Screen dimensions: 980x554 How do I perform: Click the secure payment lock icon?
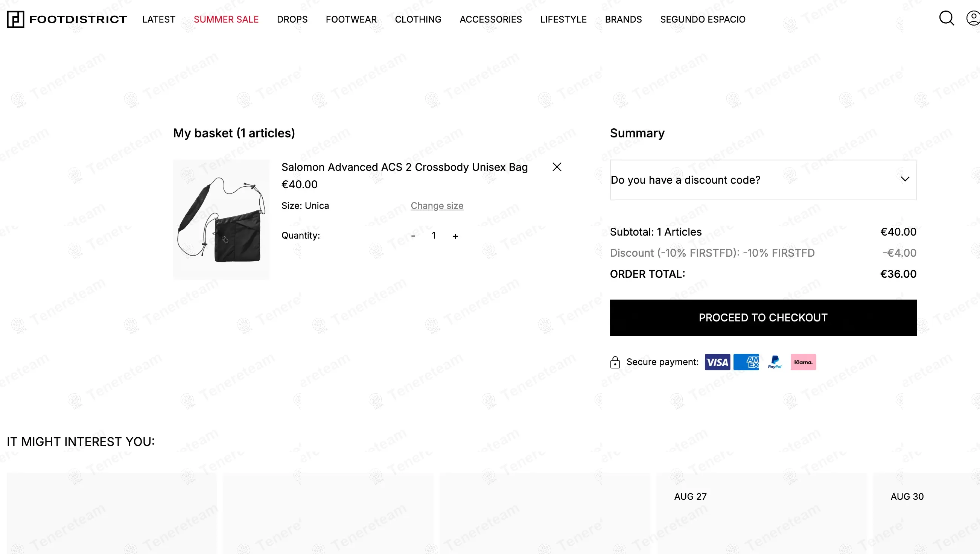click(615, 362)
